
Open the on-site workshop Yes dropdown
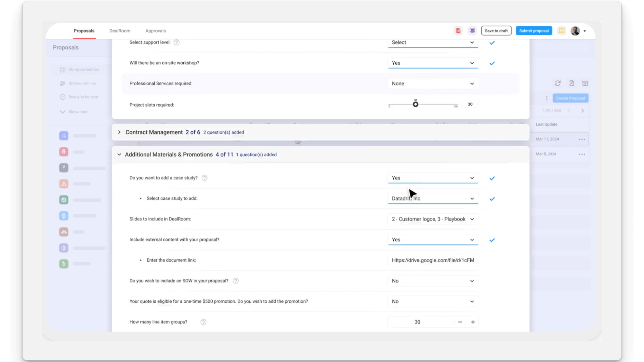433,63
